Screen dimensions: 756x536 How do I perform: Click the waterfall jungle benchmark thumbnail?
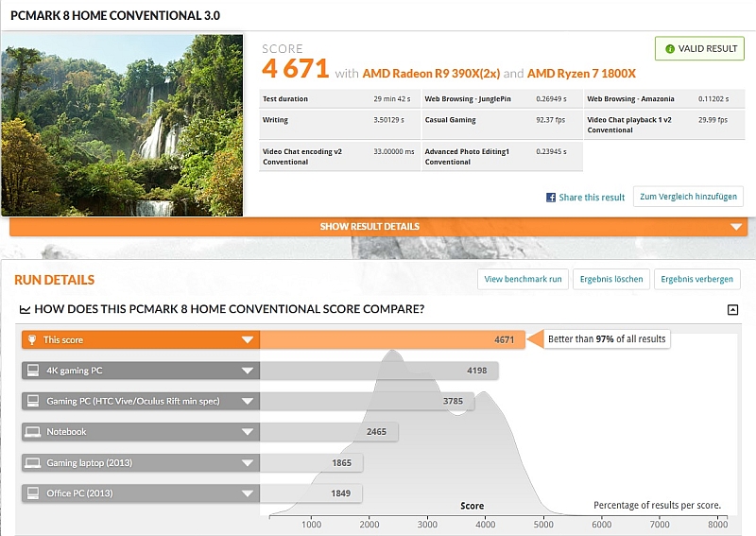tap(123, 125)
